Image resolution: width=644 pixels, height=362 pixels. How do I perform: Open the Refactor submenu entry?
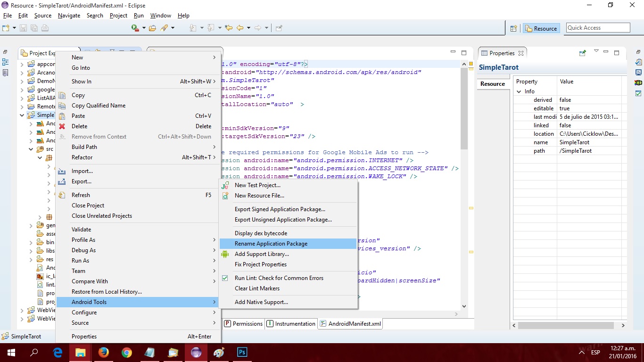pyautogui.click(x=137, y=157)
